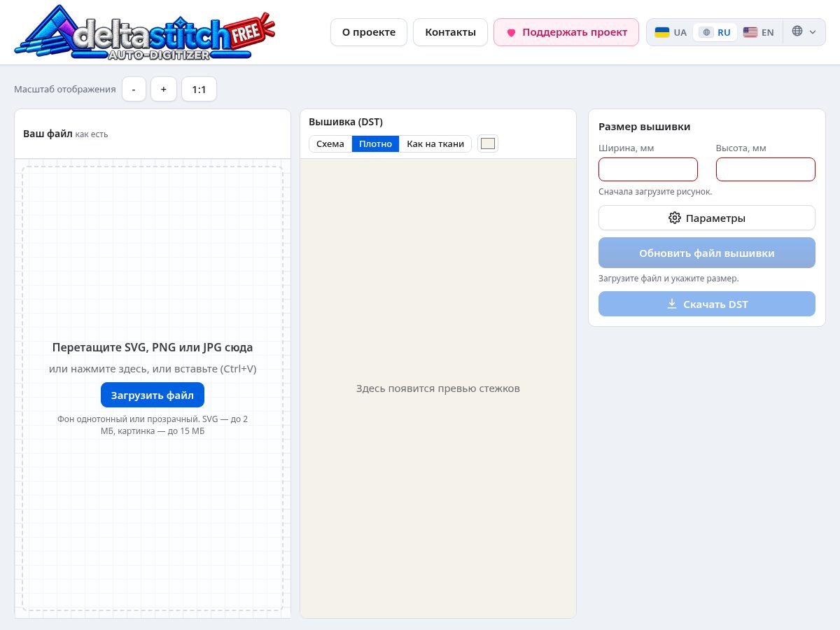Select the Ukrainian flag icon
This screenshot has width=840, height=630.
(661, 32)
